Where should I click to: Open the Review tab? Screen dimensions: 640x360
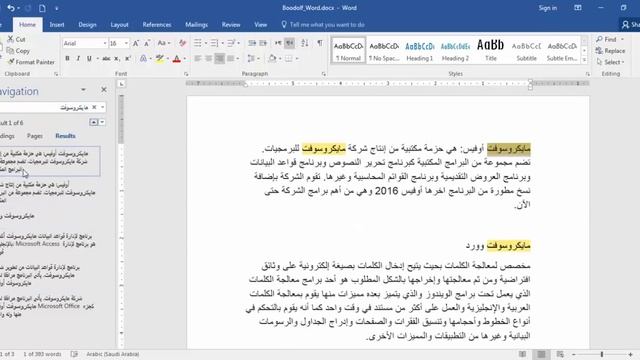(231, 25)
